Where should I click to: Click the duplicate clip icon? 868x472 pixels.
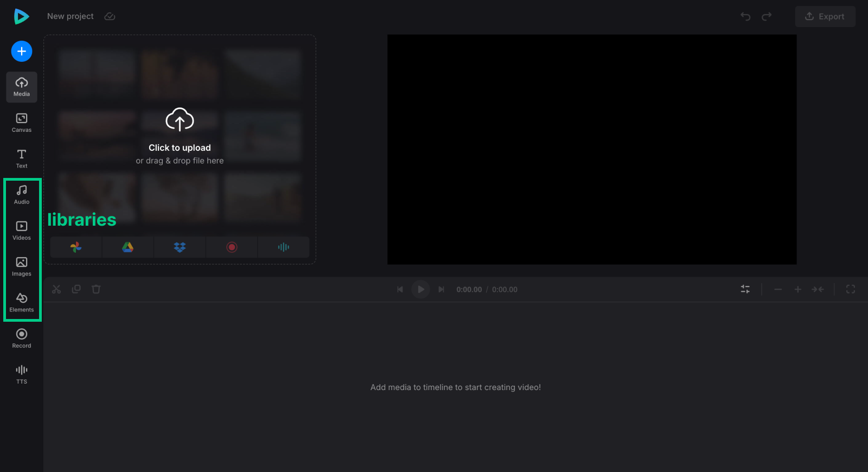76,289
